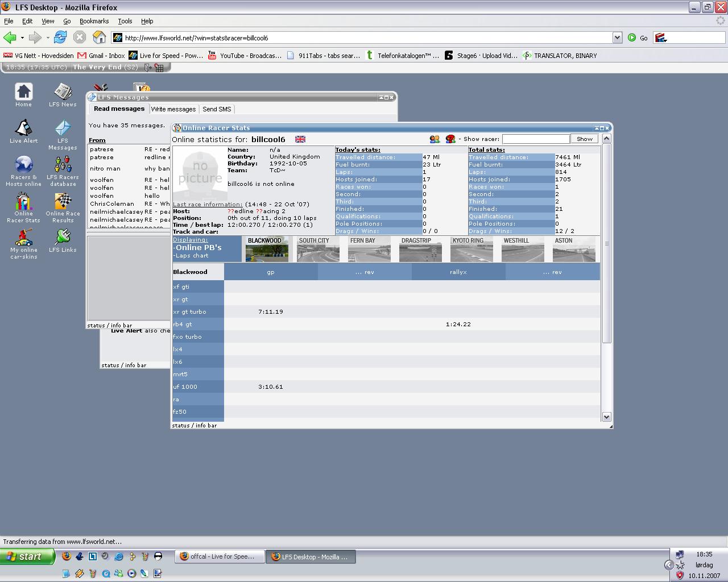The image size is (728, 582).
Task: Select the Read messages tab
Action: (119, 109)
